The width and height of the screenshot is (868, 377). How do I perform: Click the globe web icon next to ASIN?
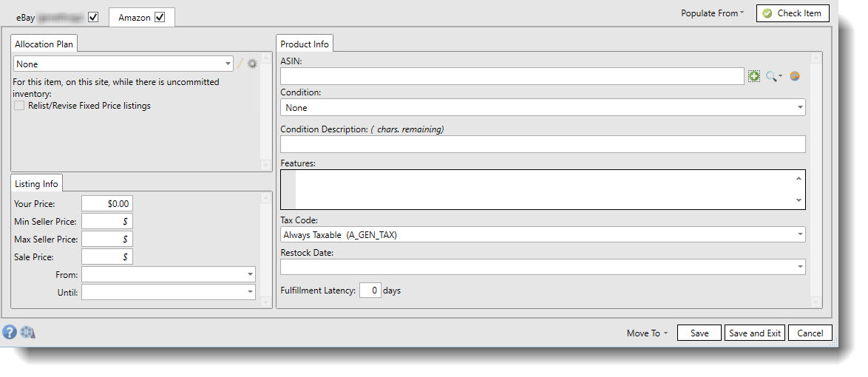point(795,76)
